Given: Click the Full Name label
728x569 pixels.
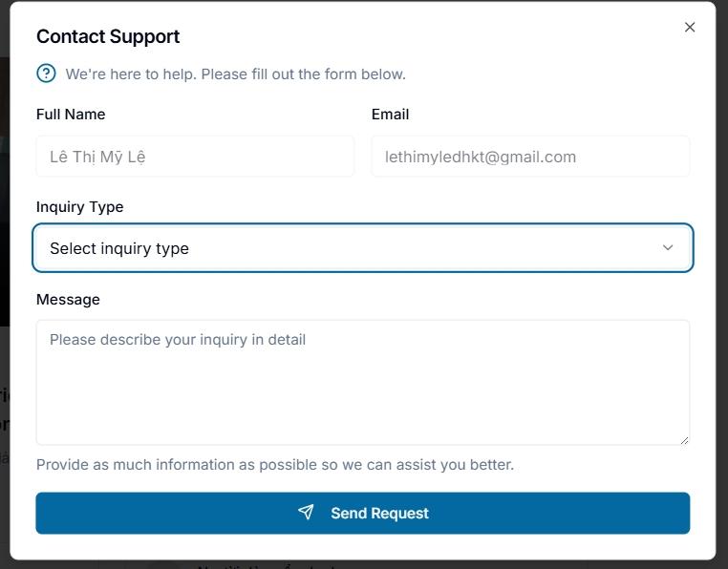Looking at the screenshot, I should [71, 115].
